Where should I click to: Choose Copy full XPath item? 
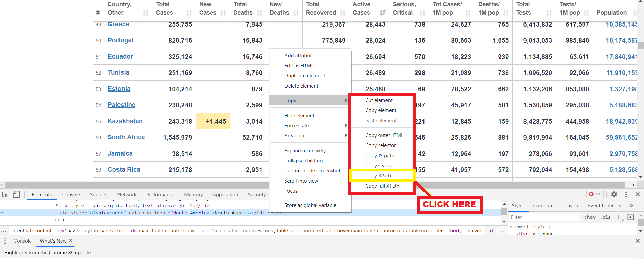[382, 186]
